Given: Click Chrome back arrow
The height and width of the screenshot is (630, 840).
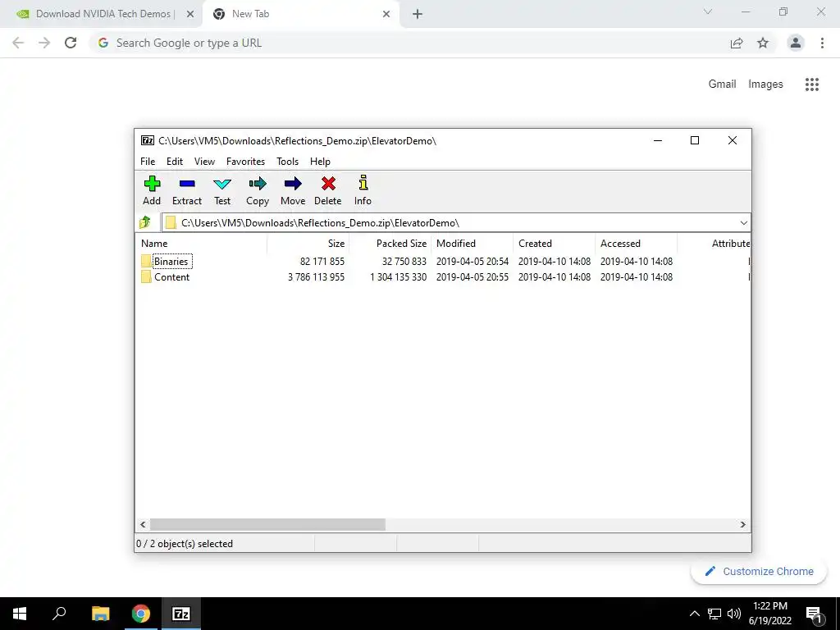Looking at the screenshot, I should [x=18, y=43].
